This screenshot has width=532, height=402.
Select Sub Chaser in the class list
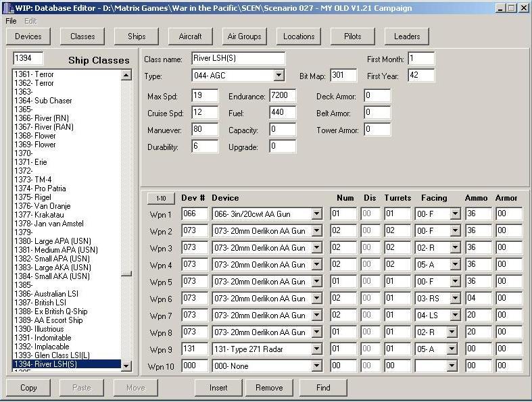point(43,101)
